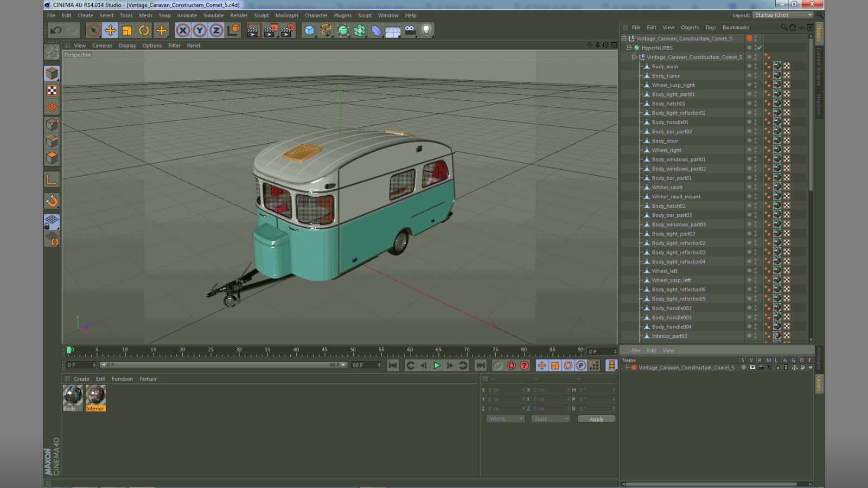Open the Simulate menu
868x488 pixels.
click(213, 16)
